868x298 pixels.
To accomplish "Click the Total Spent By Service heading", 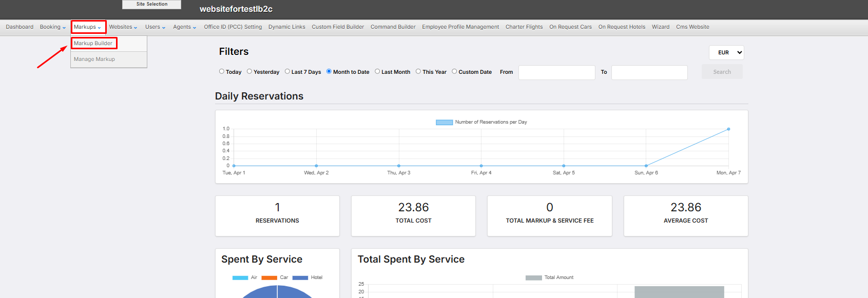I will coord(411,260).
